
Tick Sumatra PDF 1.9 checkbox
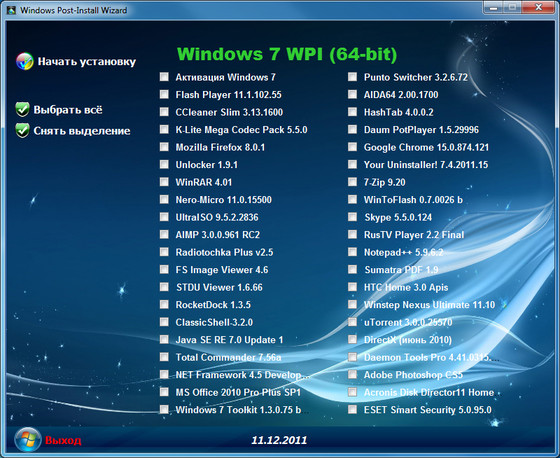[x=352, y=269]
